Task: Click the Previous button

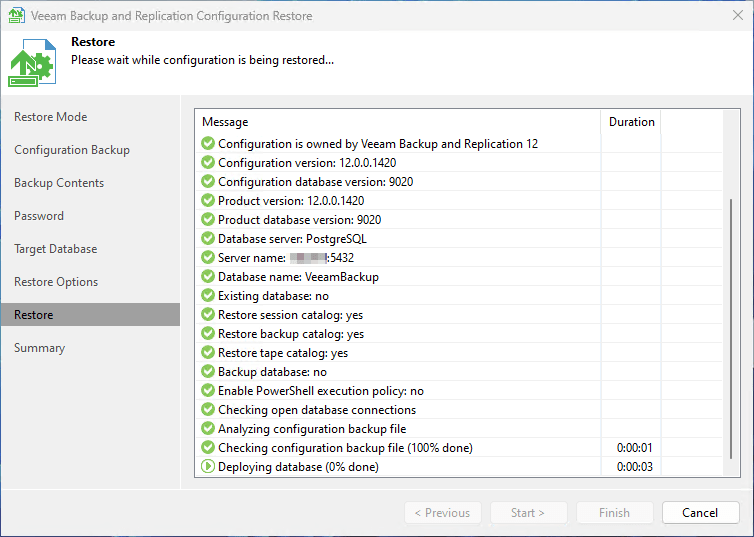Action: pyautogui.click(x=443, y=513)
